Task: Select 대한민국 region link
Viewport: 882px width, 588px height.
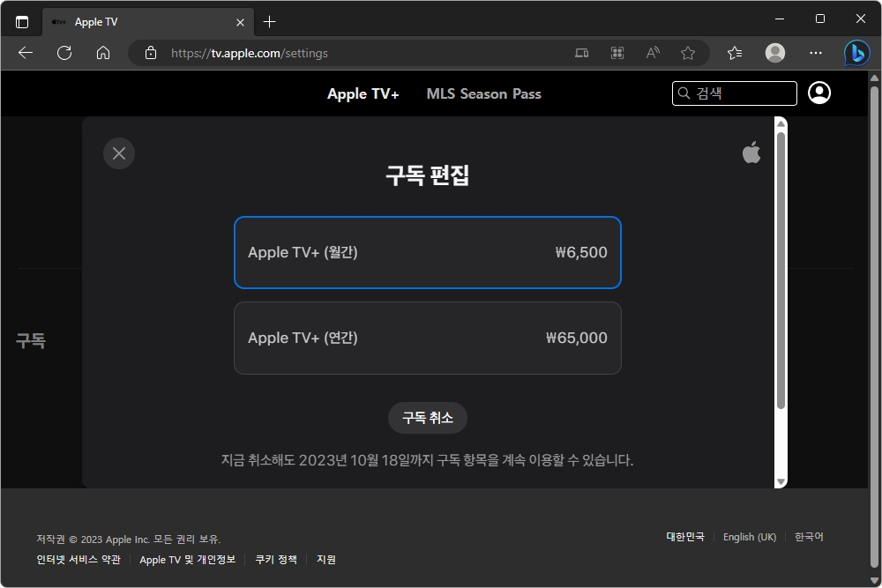Action: (x=685, y=537)
